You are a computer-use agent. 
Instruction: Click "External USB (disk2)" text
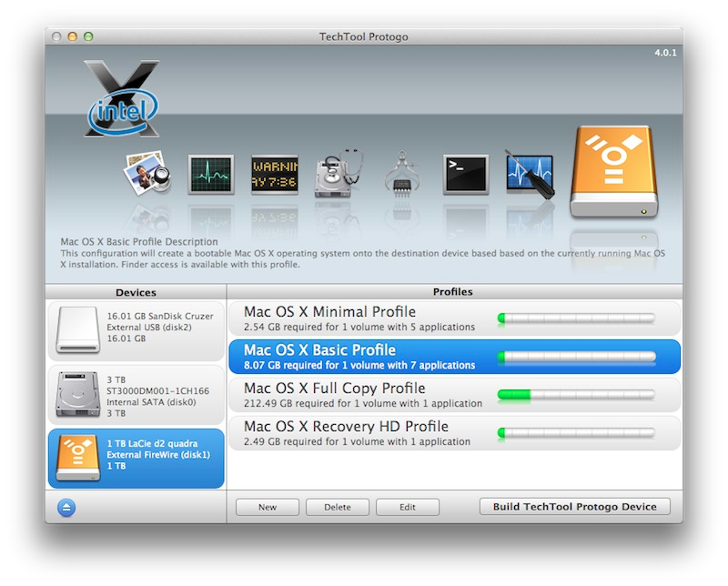pos(149,327)
